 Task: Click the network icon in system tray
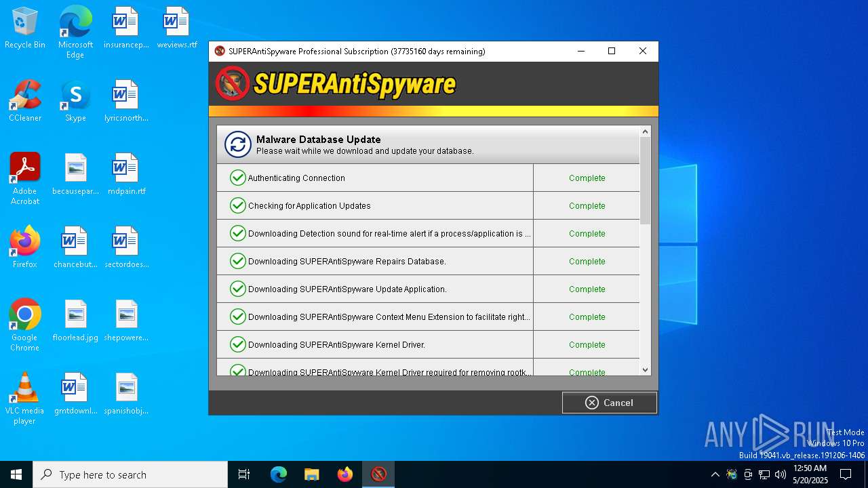(764, 474)
